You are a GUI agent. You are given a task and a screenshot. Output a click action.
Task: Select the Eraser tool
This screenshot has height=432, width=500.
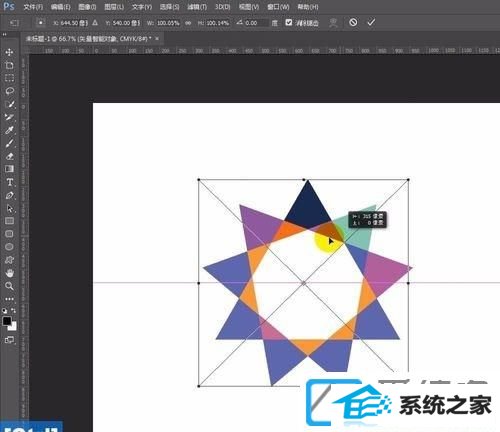[x=9, y=156]
